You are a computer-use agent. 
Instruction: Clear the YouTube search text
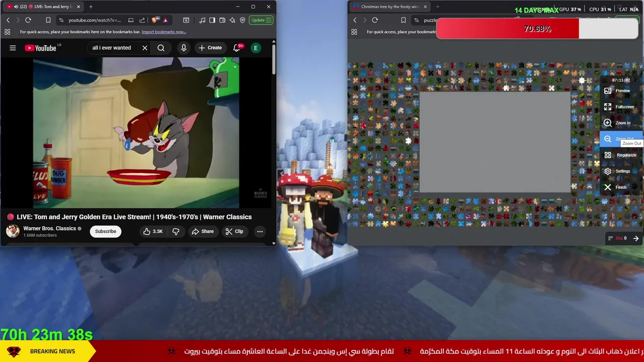[x=145, y=48]
